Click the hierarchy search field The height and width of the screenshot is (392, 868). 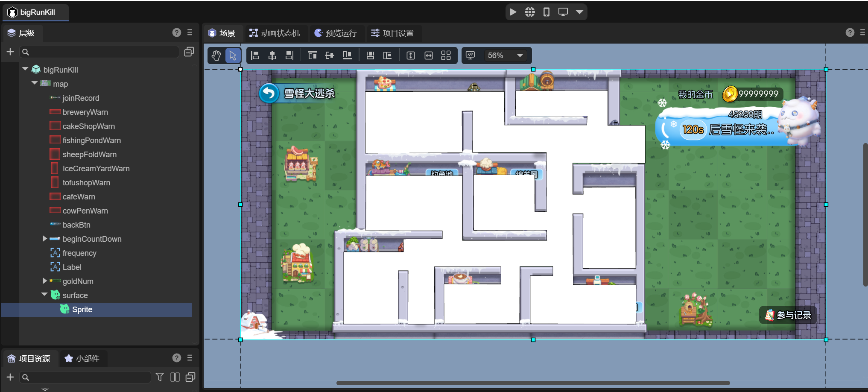pos(100,52)
